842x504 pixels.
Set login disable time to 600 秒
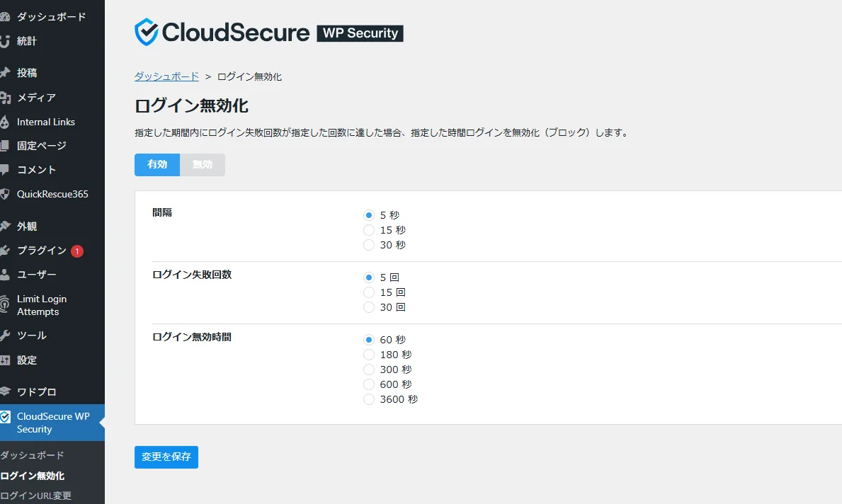(368, 385)
